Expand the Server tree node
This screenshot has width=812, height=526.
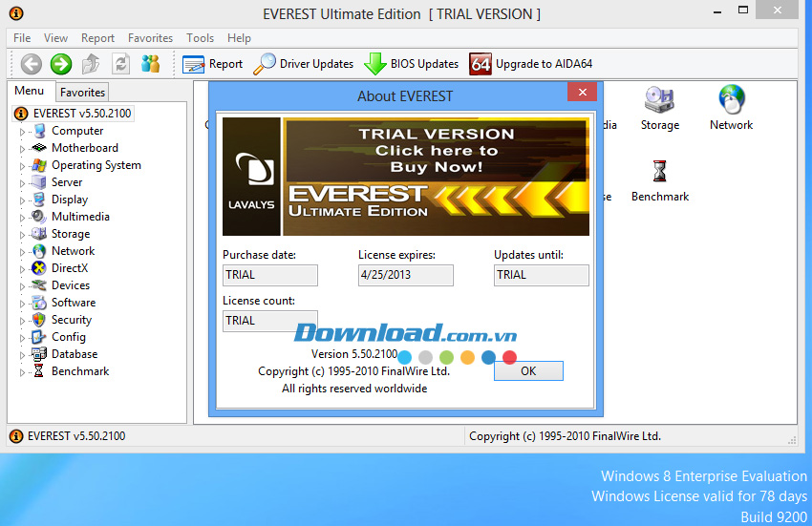click(22, 183)
